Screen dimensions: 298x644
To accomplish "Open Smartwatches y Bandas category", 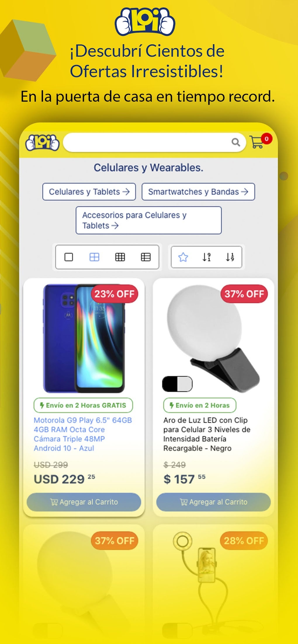I will tap(198, 192).
